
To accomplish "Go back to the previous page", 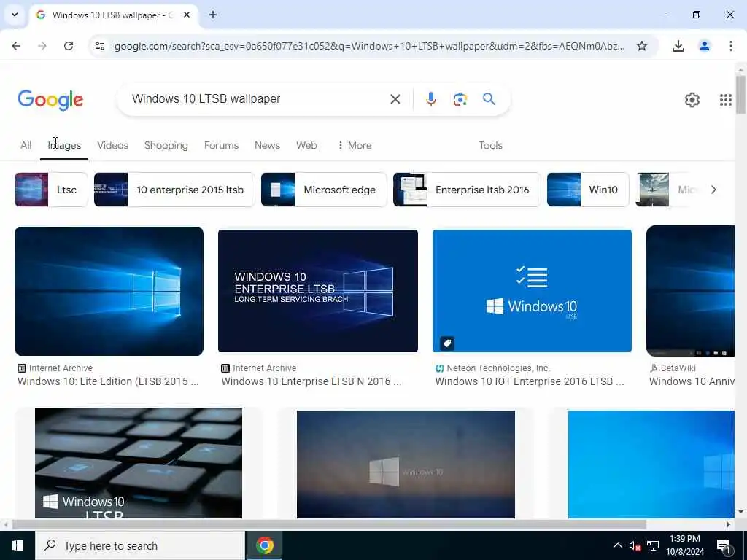I will pyautogui.click(x=16, y=46).
